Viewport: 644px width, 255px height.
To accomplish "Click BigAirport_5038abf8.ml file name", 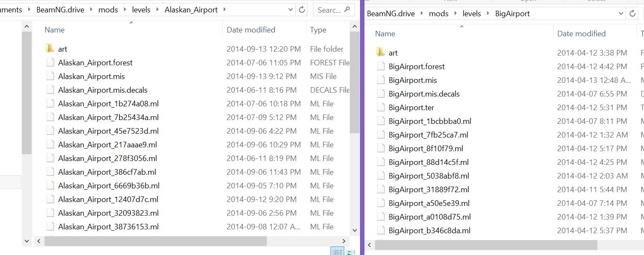I will point(429,176).
